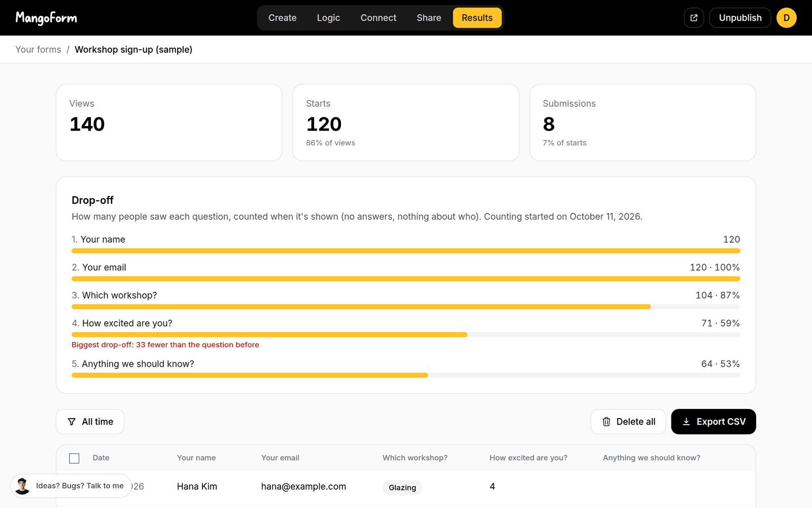Viewport: 812px width, 508px height.
Task: Click the Anything we should know? bar
Action: 405,375
